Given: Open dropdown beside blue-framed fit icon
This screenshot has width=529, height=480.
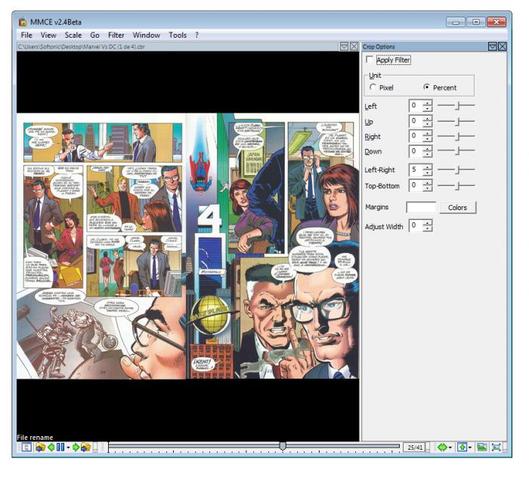Looking at the screenshot, I should click(470, 448).
